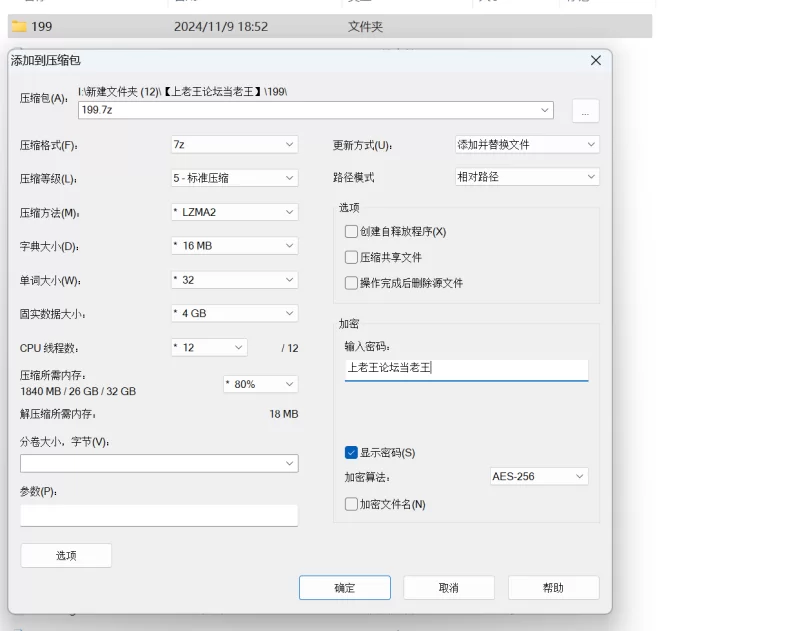The width and height of the screenshot is (800, 631).
Task: Click the 参数(P) input field
Action: 159,515
